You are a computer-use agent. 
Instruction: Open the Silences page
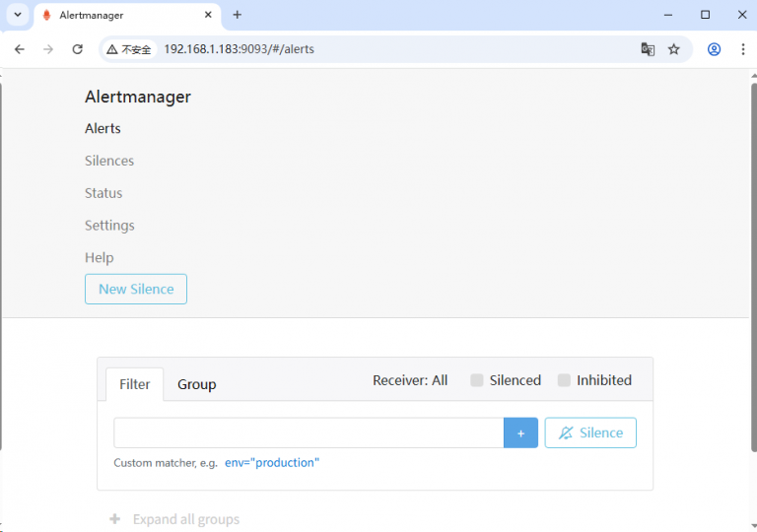(x=109, y=161)
